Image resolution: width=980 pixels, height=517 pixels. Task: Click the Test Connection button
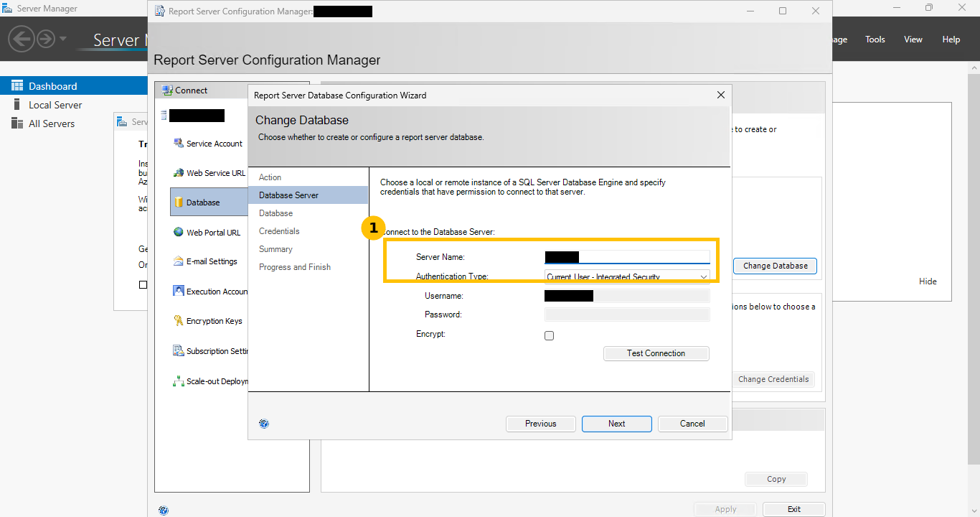(656, 353)
